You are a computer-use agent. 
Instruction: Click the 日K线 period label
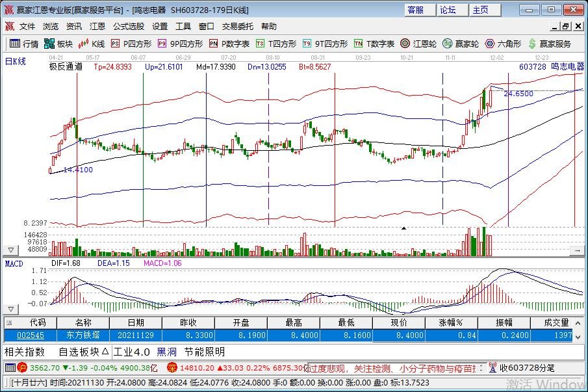16,61
